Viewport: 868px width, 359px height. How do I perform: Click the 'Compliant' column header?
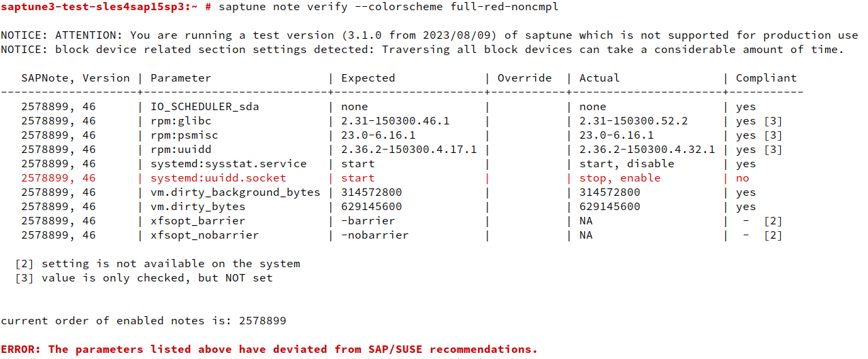tap(766, 78)
